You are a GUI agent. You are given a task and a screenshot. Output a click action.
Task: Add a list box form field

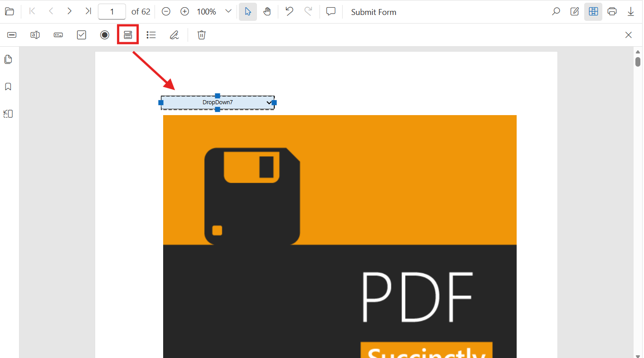[x=151, y=35]
